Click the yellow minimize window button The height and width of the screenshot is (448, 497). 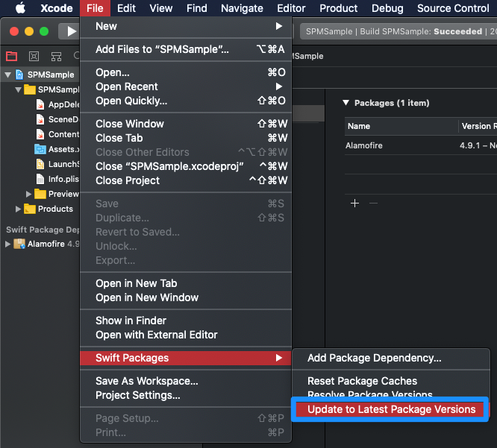coord(29,31)
